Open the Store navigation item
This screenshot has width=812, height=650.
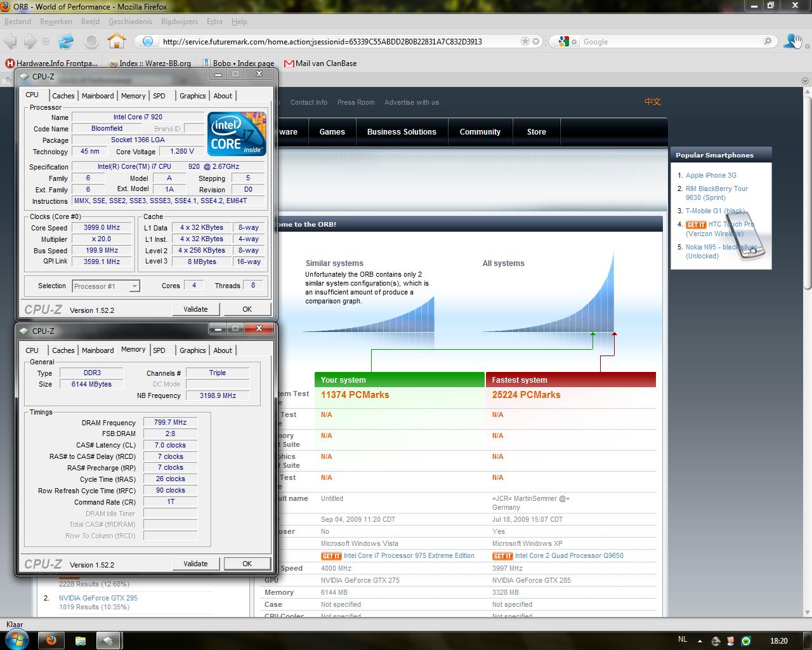[536, 132]
